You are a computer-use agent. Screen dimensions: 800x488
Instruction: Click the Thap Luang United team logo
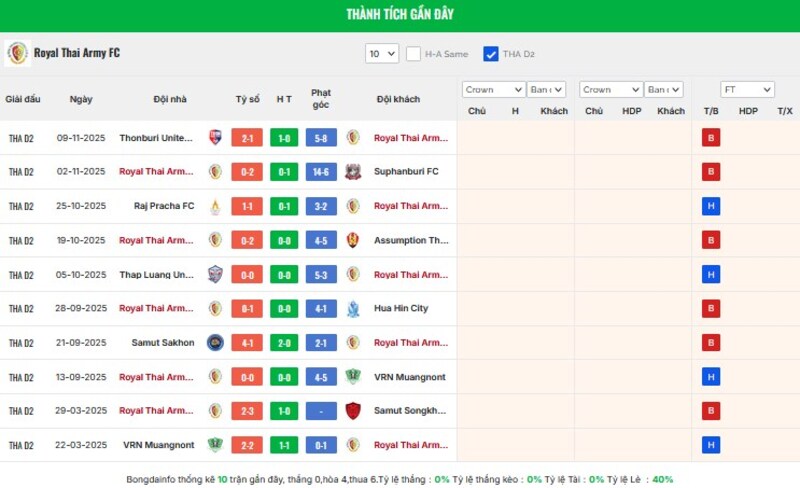click(215, 274)
